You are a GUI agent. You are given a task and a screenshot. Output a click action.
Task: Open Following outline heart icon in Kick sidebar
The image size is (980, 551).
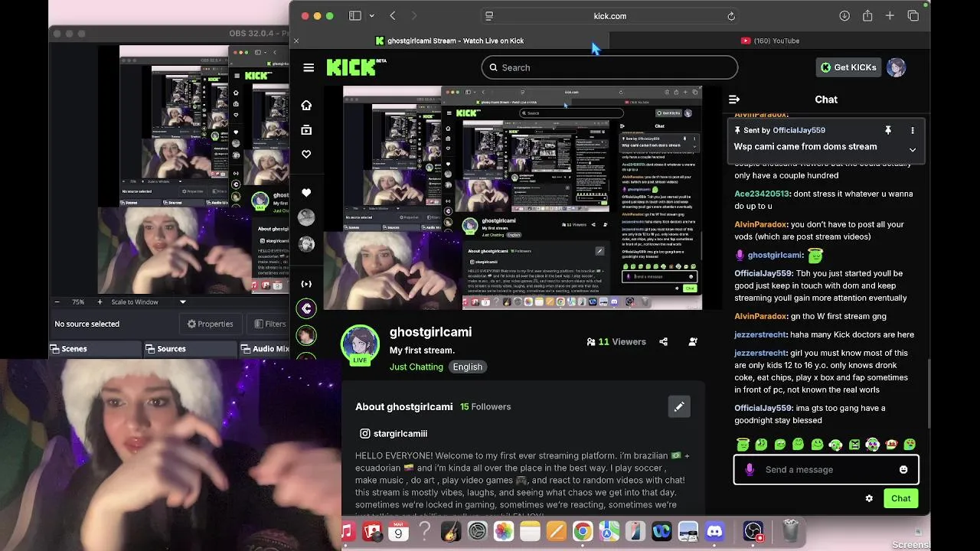click(306, 154)
